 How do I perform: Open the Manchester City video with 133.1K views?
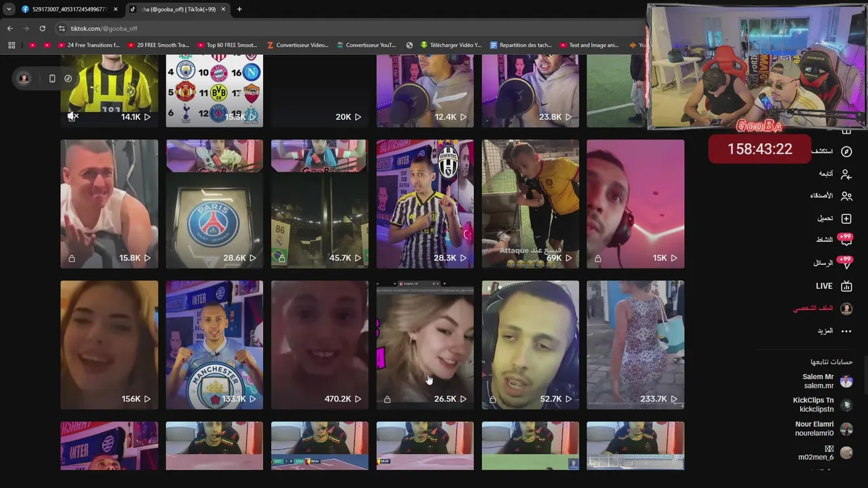[214, 345]
